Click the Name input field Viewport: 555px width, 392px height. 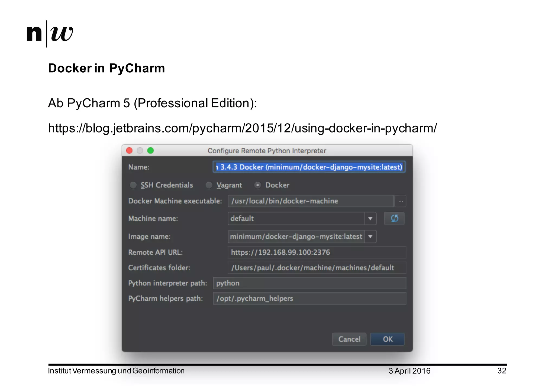(309, 167)
